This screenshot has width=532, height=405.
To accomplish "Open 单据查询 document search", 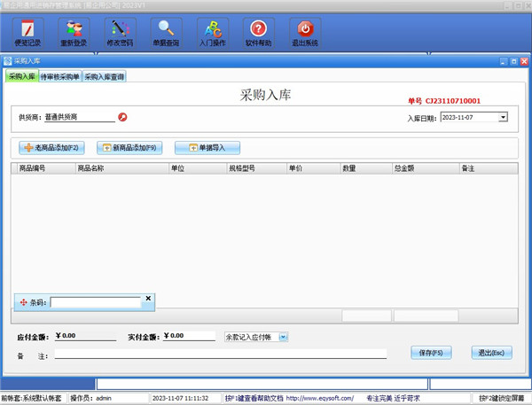I will tap(166, 34).
